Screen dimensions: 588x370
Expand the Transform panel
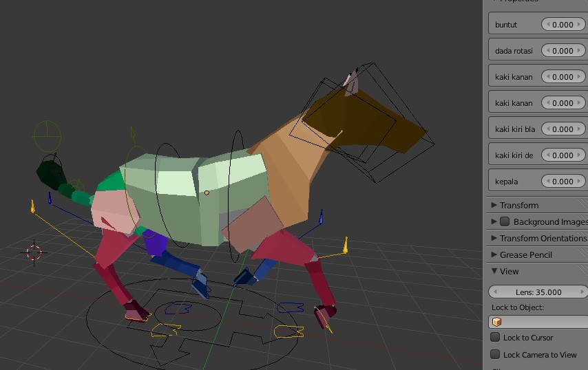point(494,205)
